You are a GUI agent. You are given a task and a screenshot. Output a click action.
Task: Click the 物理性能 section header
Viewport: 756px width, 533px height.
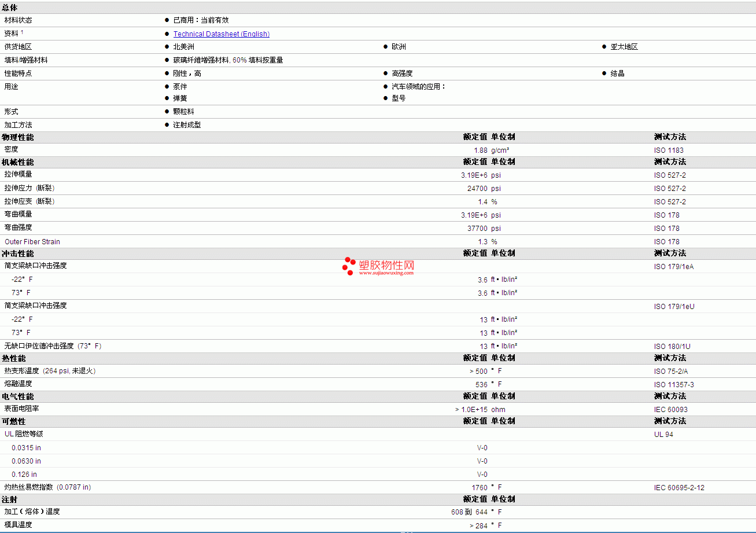[18, 138]
